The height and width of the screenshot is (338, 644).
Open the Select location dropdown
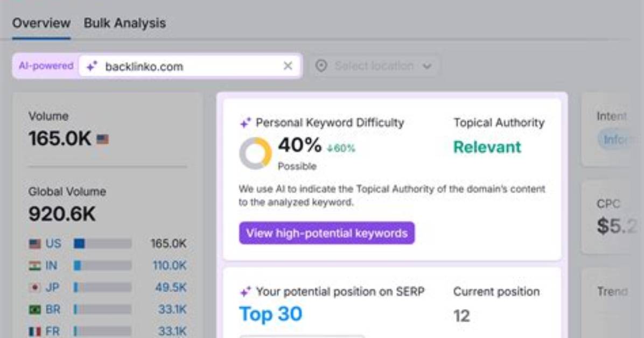(x=374, y=66)
